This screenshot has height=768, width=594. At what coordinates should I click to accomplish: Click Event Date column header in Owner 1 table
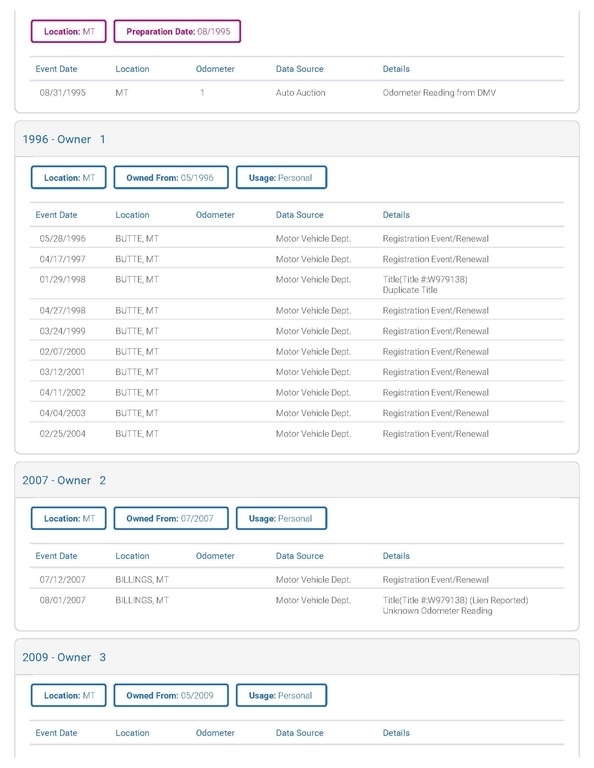(x=56, y=215)
